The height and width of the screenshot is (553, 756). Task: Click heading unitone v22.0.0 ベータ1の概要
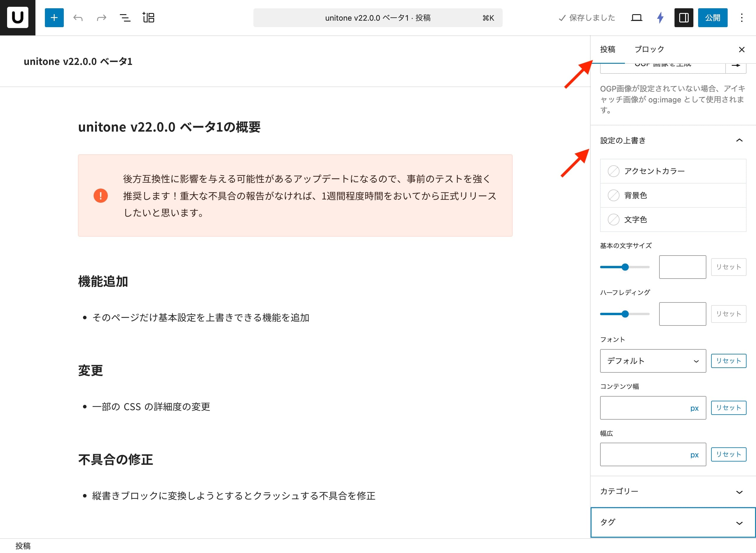tap(169, 127)
